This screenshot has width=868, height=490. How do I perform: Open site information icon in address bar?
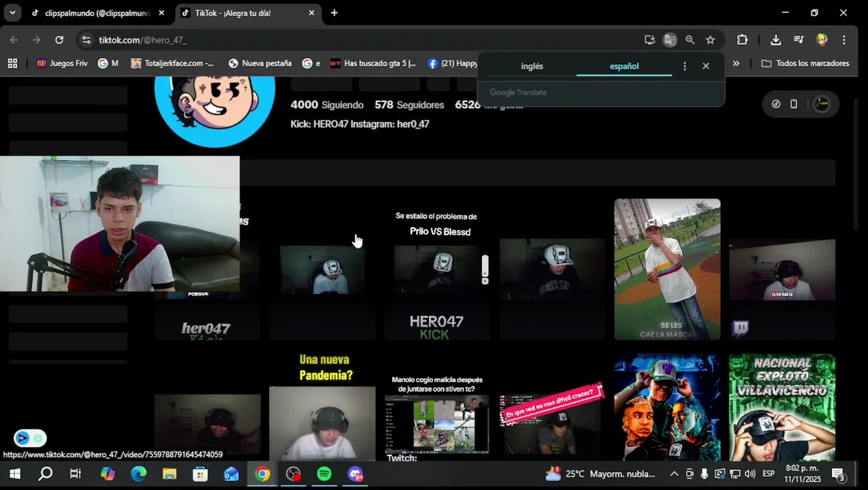click(86, 40)
